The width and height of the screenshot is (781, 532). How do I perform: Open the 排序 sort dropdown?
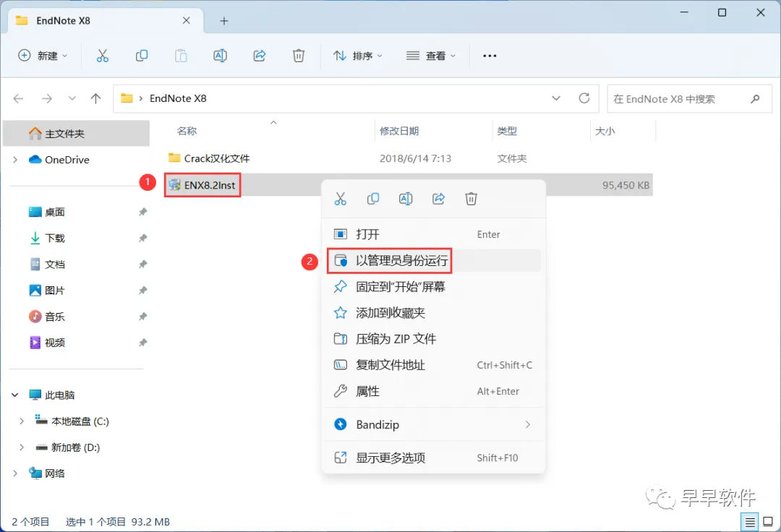coord(358,56)
